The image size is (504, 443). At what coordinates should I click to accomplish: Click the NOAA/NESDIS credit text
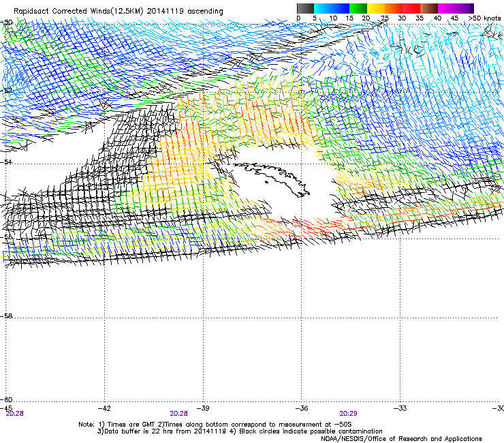coord(401,439)
